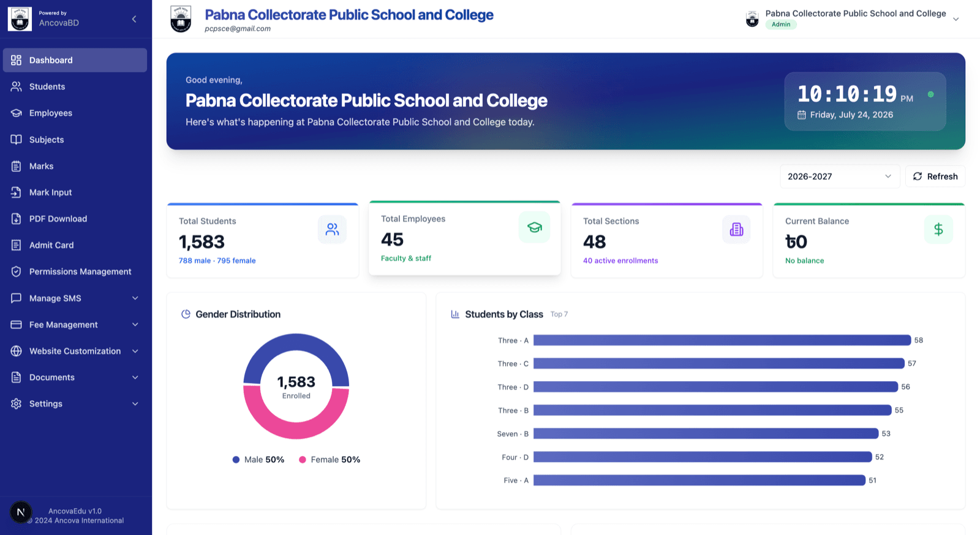This screenshot has width=980, height=535.
Task: Click the Three · A bar in Students by Class
Action: (x=722, y=340)
